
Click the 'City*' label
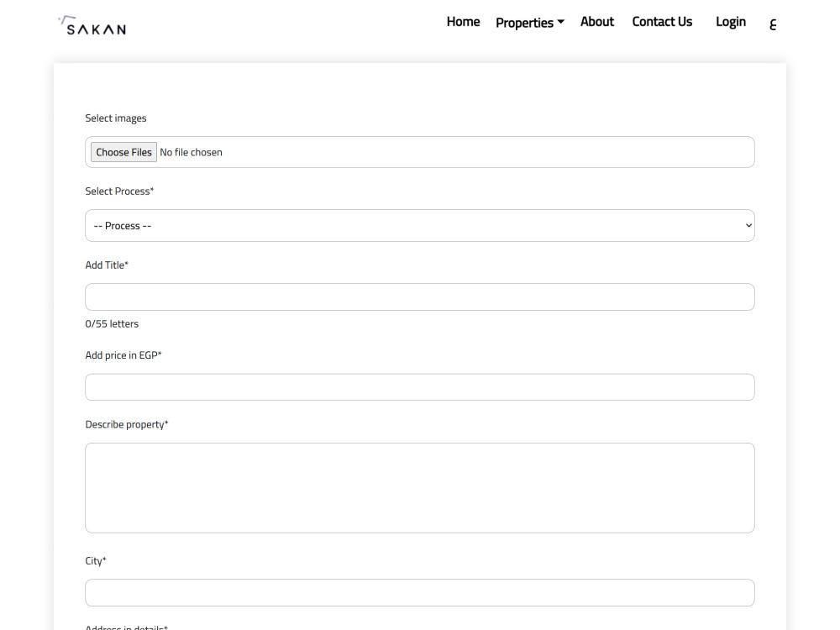point(96,561)
